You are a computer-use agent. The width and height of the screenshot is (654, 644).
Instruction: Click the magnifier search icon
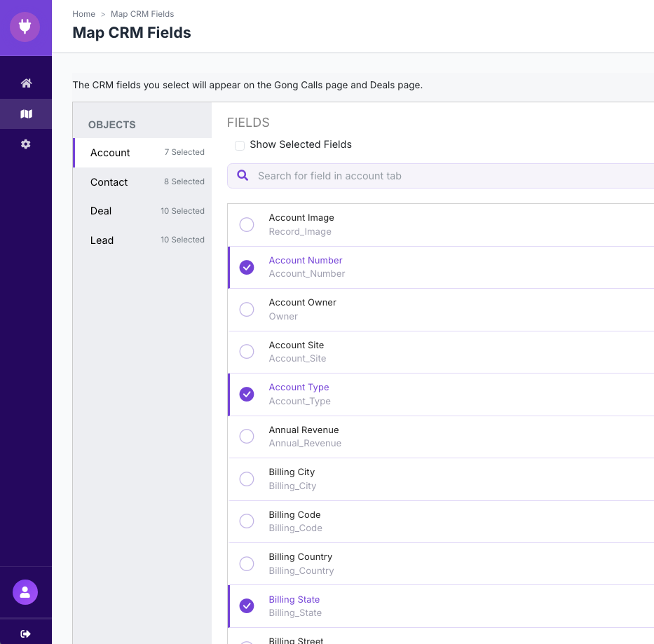[x=243, y=176]
